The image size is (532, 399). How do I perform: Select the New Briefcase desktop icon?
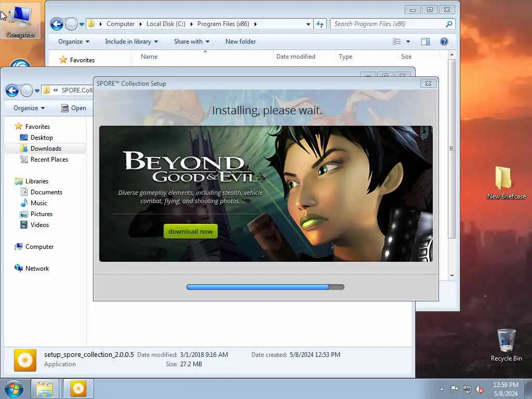click(506, 182)
